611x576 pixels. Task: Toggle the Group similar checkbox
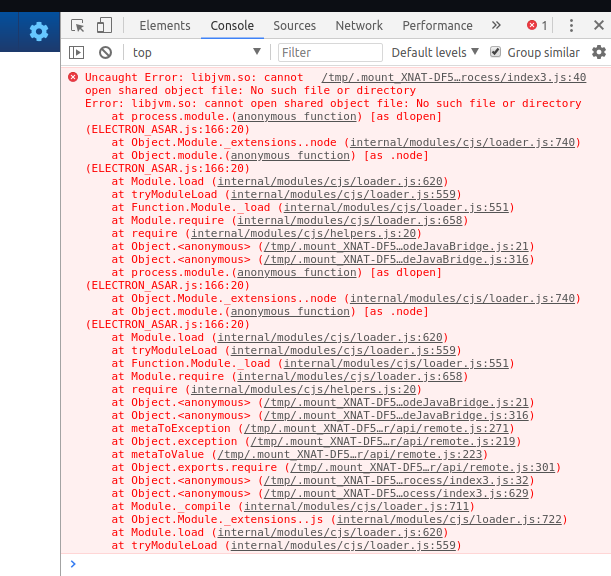coord(494,52)
